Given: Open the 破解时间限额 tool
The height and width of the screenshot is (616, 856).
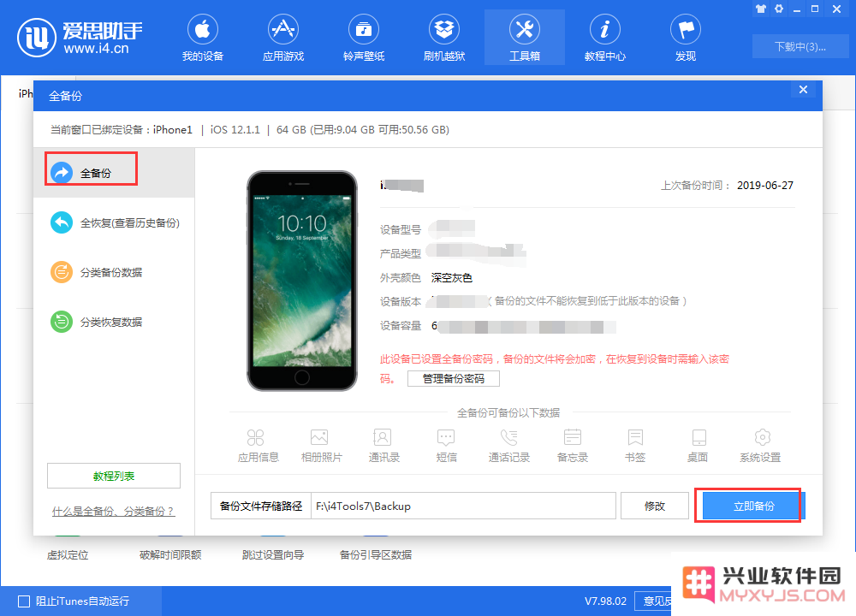Looking at the screenshot, I should tap(170, 555).
